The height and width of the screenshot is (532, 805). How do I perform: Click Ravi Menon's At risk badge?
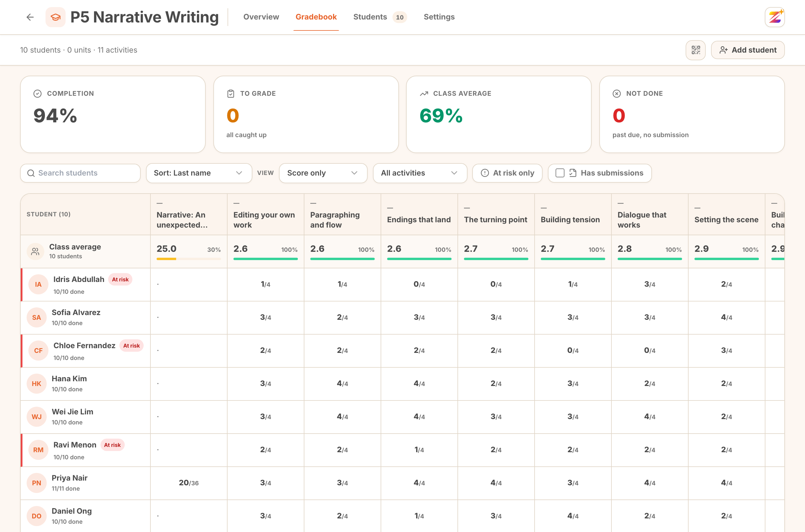click(112, 445)
